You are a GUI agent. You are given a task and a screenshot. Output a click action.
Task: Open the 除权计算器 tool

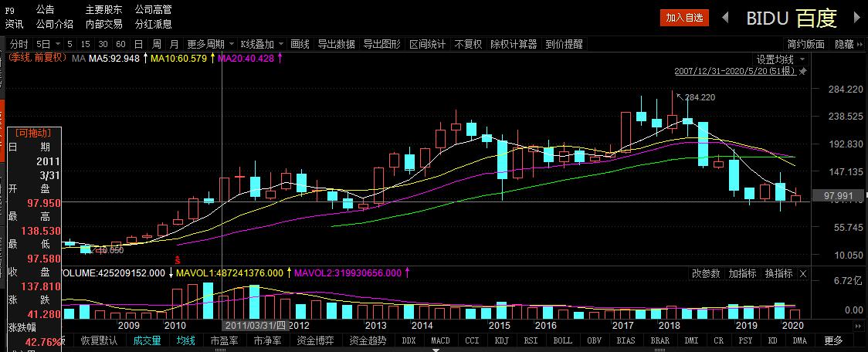pos(514,44)
